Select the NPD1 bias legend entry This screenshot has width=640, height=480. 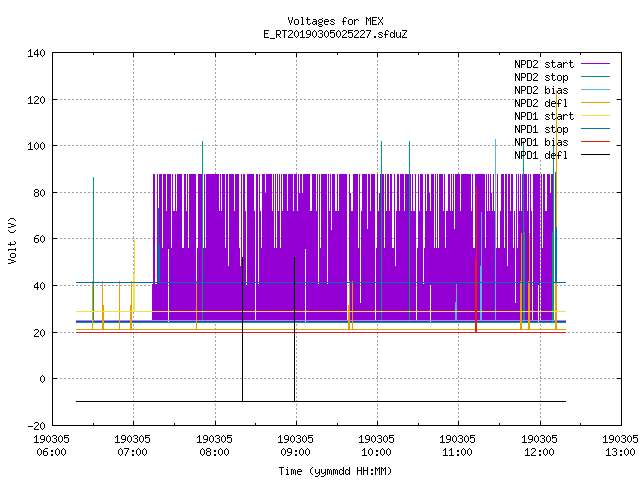click(541, 142)
